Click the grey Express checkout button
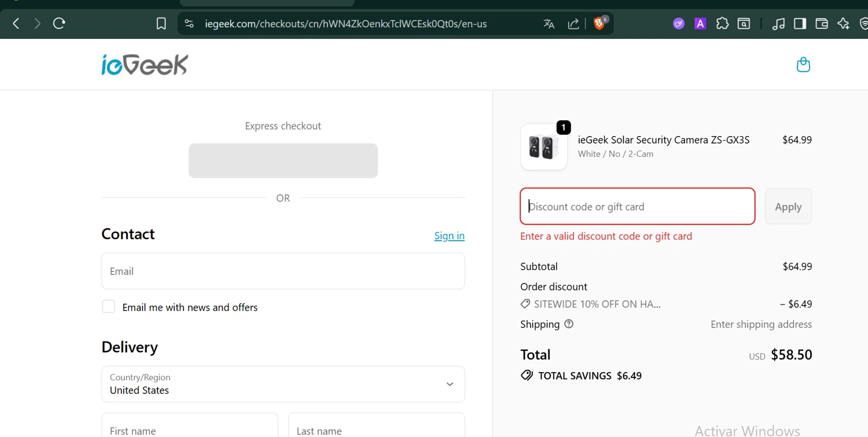Screen dimensions: 868x437 [283, 160]
